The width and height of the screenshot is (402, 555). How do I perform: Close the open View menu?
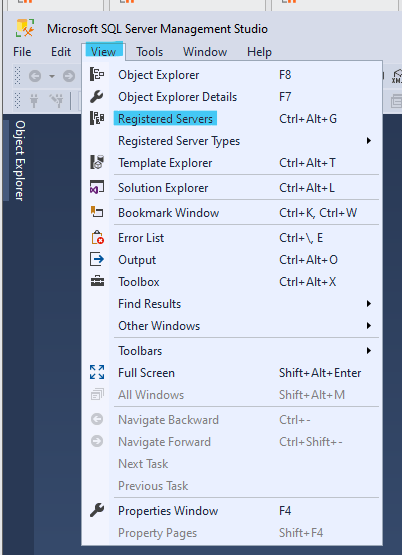[103, 52]
